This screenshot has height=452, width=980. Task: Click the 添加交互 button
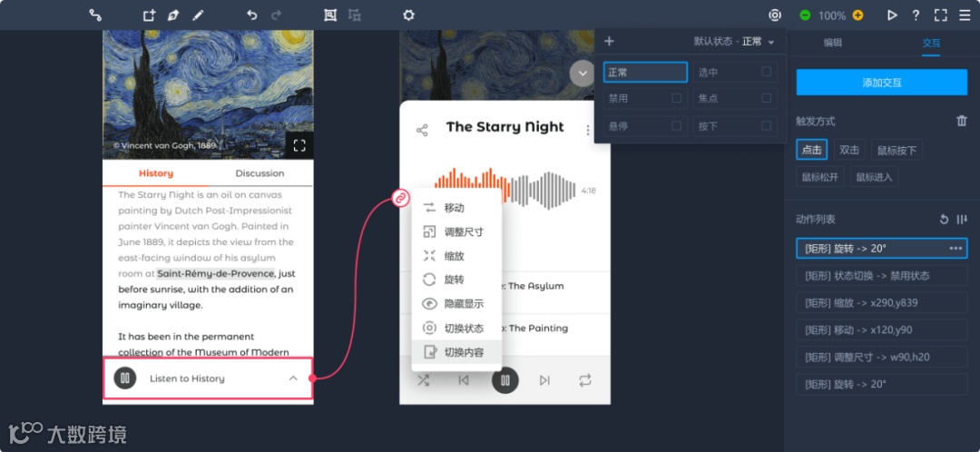click(881, 83)
